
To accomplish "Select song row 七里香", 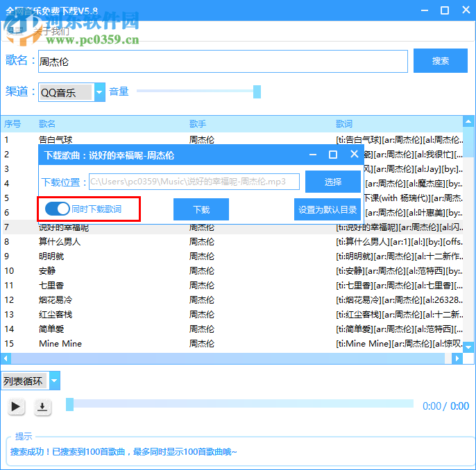I will point(232,286).
